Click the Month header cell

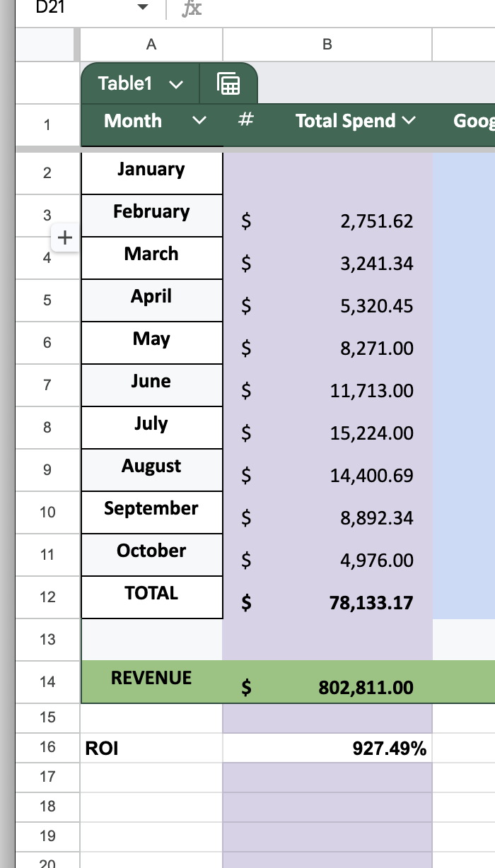[152, 126]
